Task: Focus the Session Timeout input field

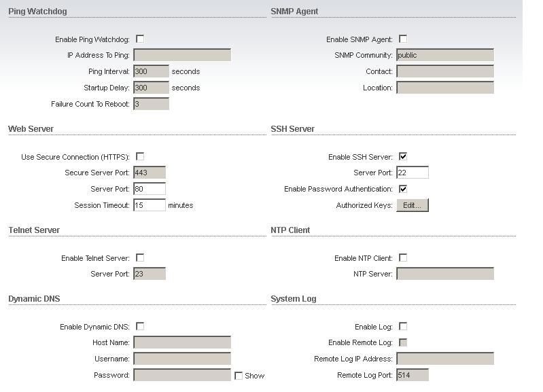Action: [x=150, y=205]
